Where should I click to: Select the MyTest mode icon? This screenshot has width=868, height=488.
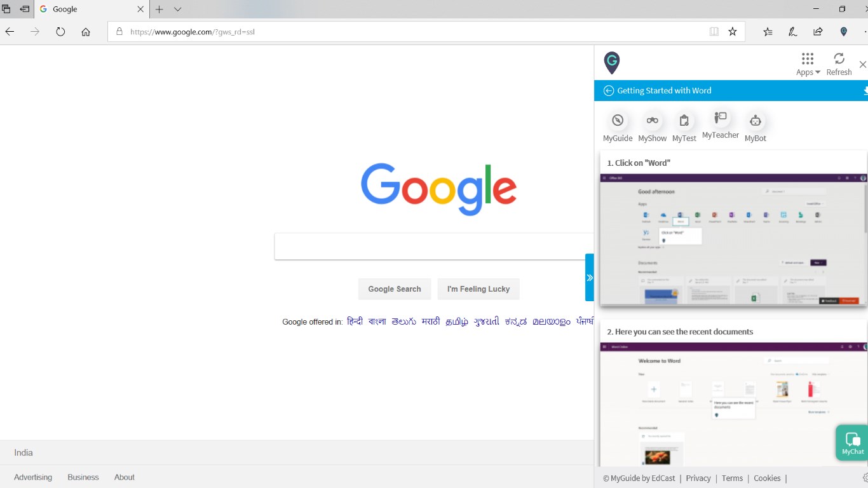click(x=684, y=127)
